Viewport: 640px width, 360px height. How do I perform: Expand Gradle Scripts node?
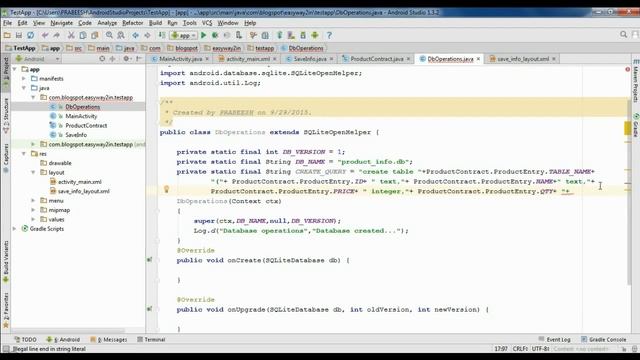pyautogui.click(x=15, y=229)
